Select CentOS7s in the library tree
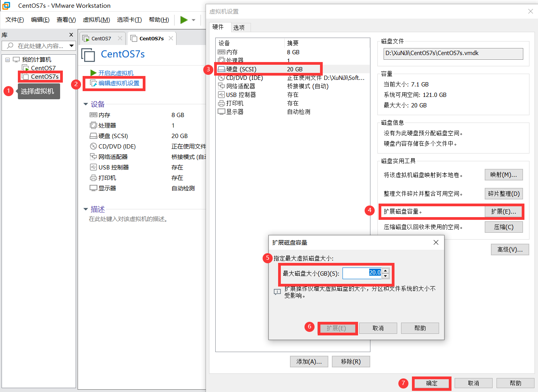This screenshot has width=538, height=392. coord(45,76)
